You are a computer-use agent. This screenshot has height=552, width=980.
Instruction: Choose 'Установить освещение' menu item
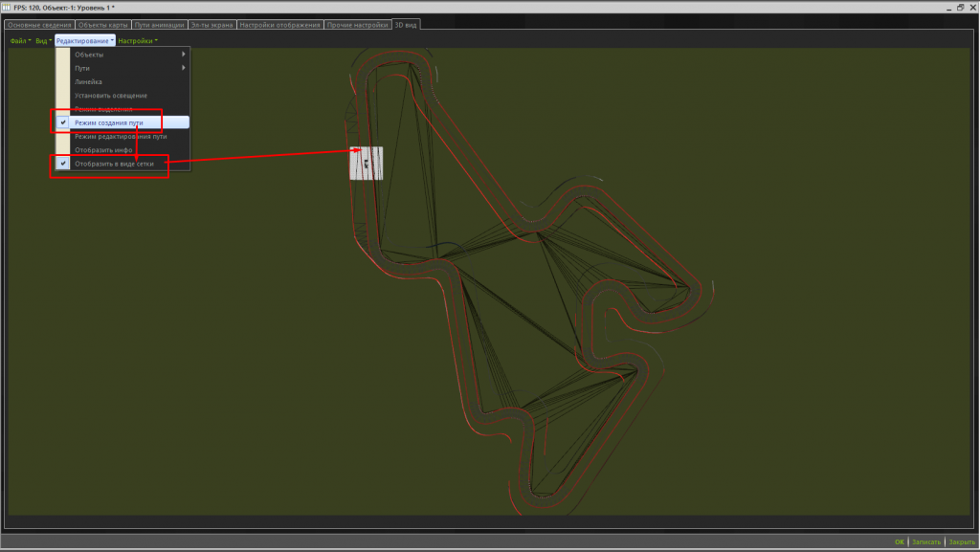110,96
